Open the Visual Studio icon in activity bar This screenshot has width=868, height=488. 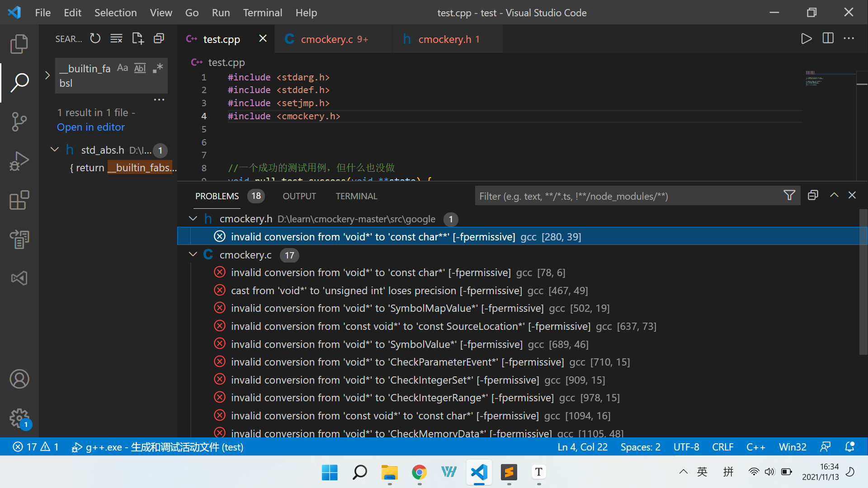pos(19,278)
